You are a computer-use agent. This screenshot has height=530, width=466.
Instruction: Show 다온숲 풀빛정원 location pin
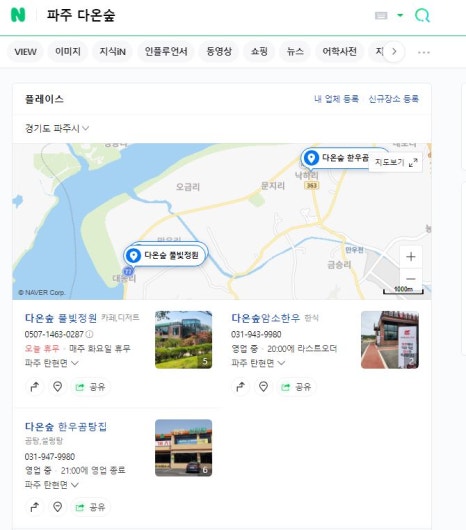point(57,387)
